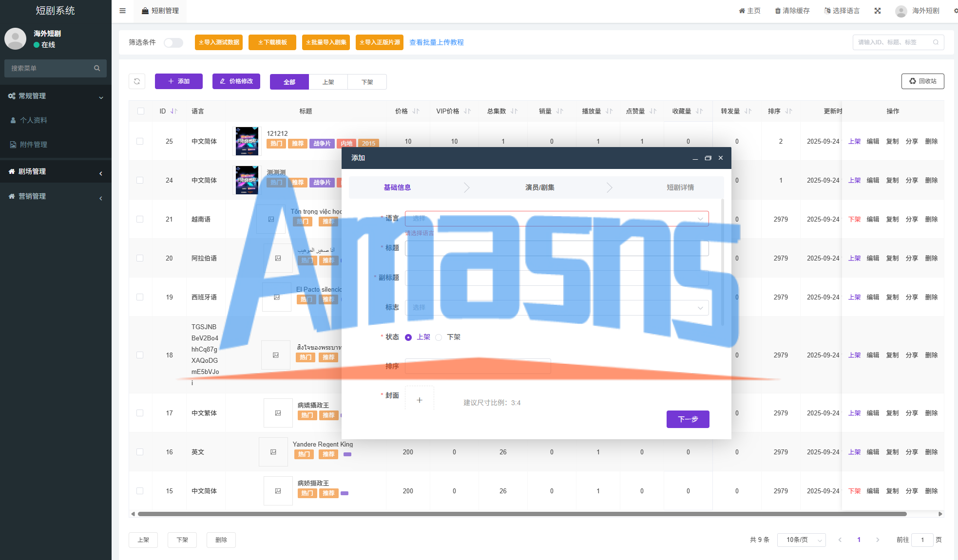Click the 下一步 next step button
This screenshot has width=958, height=560.
click(x=688, y=419)
